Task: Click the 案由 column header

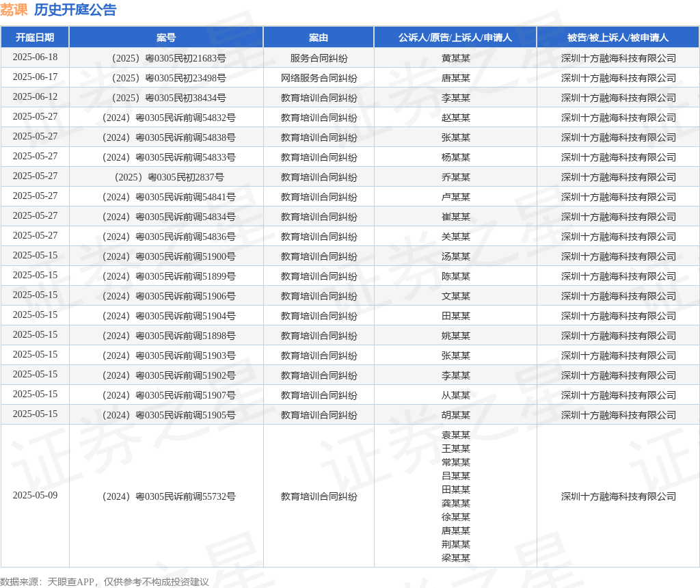Action: 319,38
